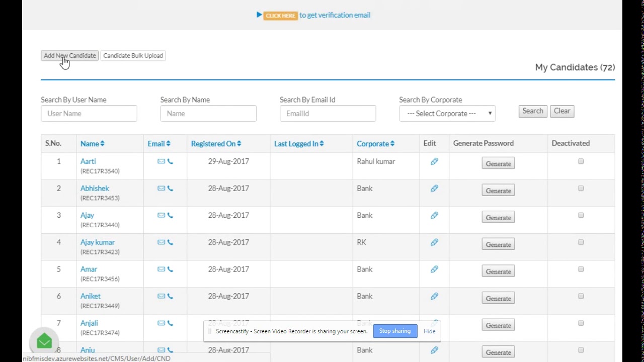Tick the Deactivated checkbox for Aarti
The height and width of the screenshot is (362, 644).
(x=581, y=161)
